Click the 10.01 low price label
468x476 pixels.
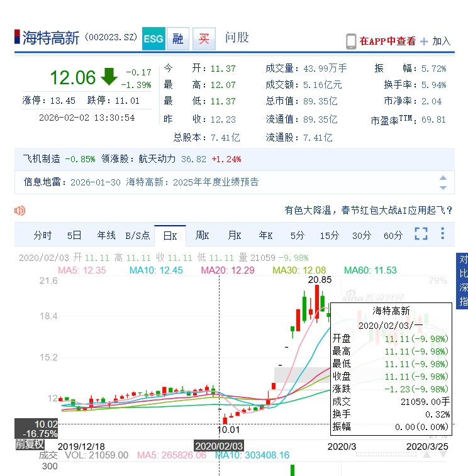click(229, 429)
